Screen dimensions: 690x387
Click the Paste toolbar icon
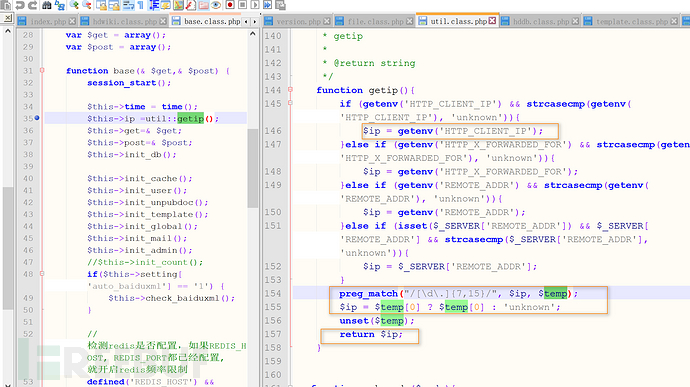click(x=6, y=5)
